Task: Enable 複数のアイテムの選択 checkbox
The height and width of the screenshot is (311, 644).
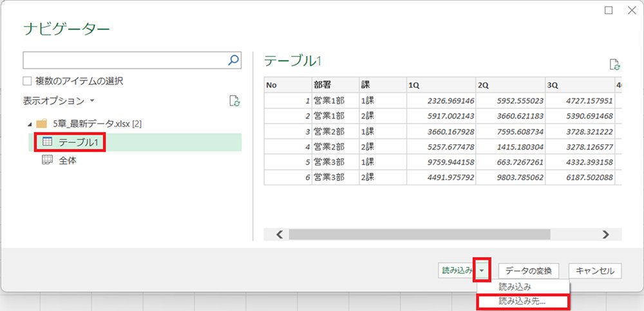Action: coord(27,81)
